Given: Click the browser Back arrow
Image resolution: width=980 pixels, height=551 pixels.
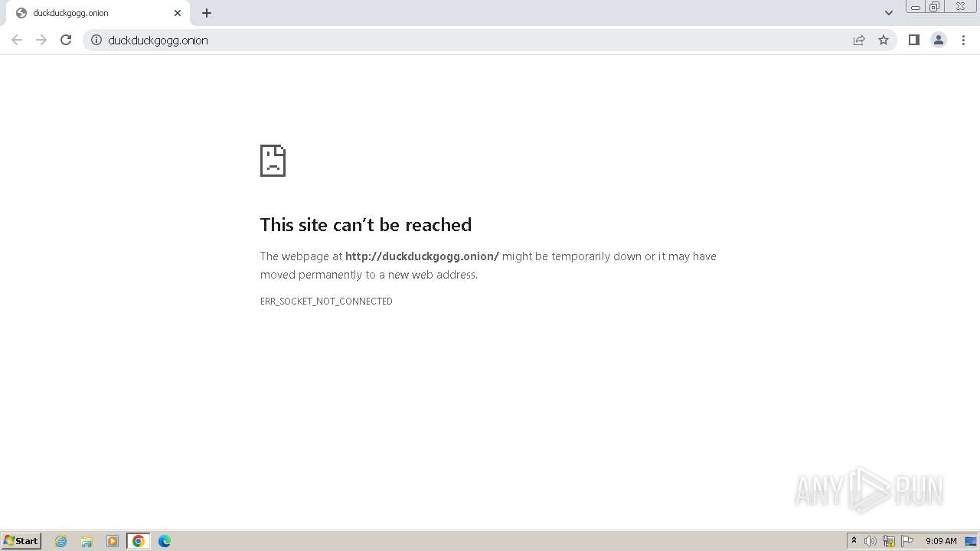Looking at the screenshot, I should pyautogui.click(x=17, y=40).
